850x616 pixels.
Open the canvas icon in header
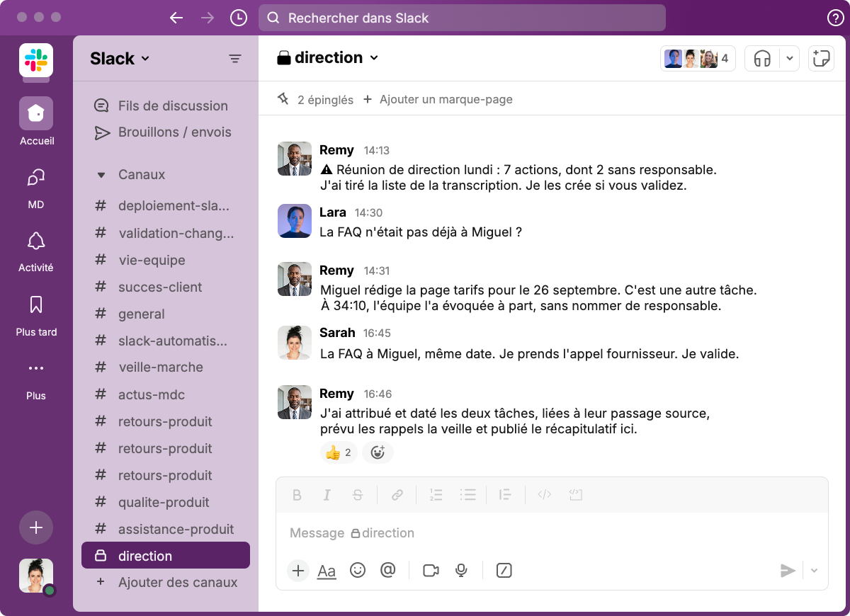coord(822,59)
